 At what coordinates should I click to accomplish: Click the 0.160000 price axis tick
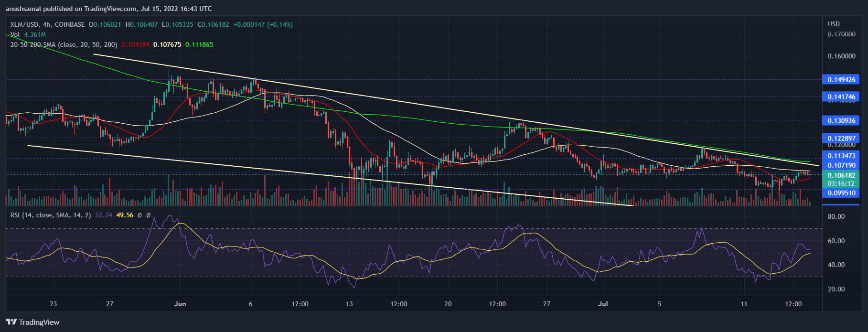841,56
